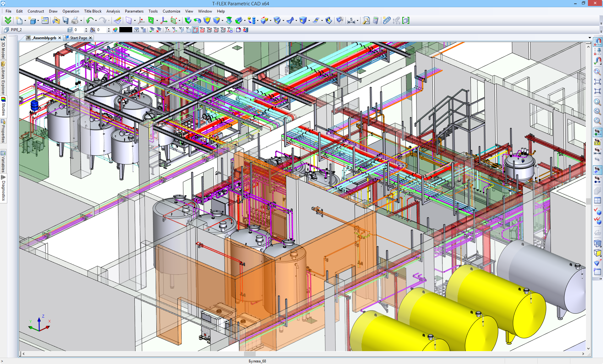Open the dropdown arrow next to New 3D model
Screen dimensions: 603x364
coord(38,21)
